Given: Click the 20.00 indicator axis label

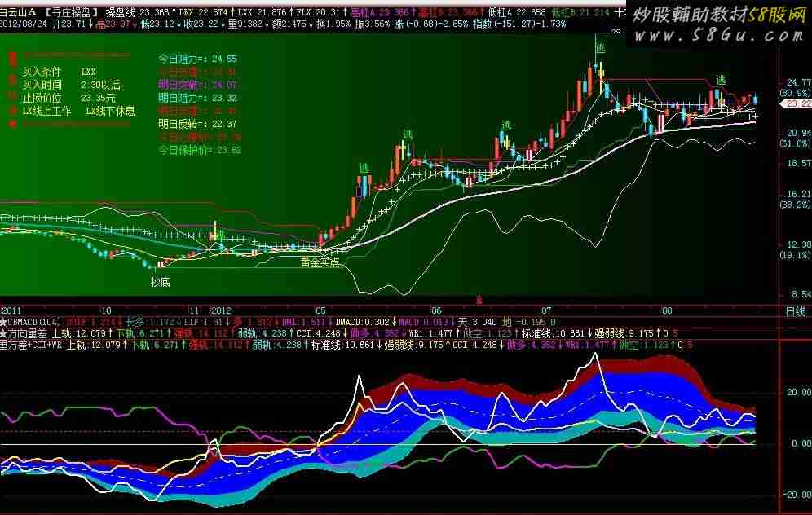Looking at the screenshot, I should tap(799, 392).
